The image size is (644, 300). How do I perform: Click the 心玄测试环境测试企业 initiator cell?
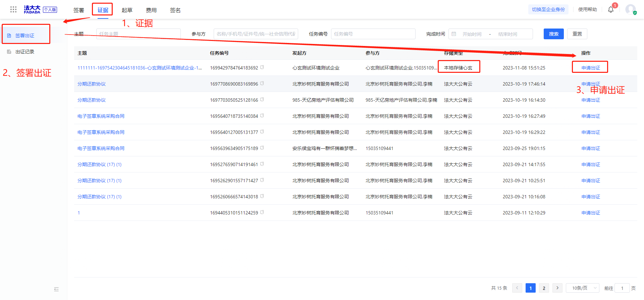pos(316,68)
